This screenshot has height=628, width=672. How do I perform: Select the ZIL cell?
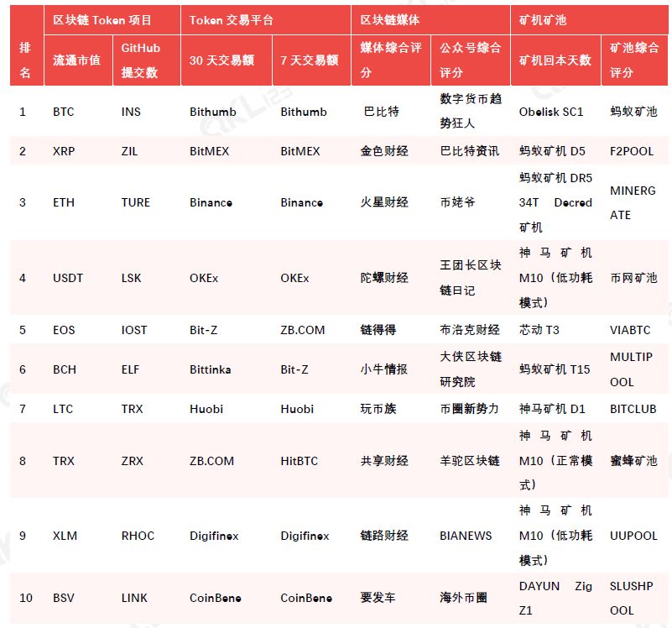click(x=129, y=151)
